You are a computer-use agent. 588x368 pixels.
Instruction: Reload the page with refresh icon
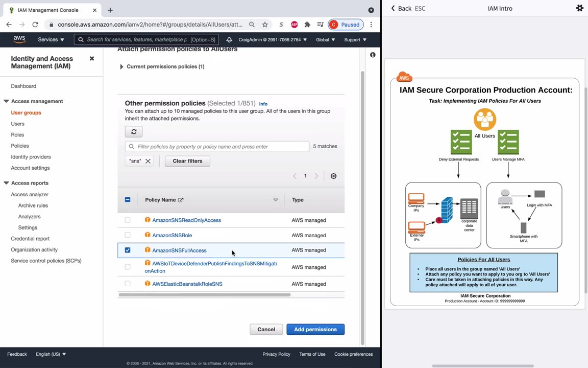(x=35, y=25)
